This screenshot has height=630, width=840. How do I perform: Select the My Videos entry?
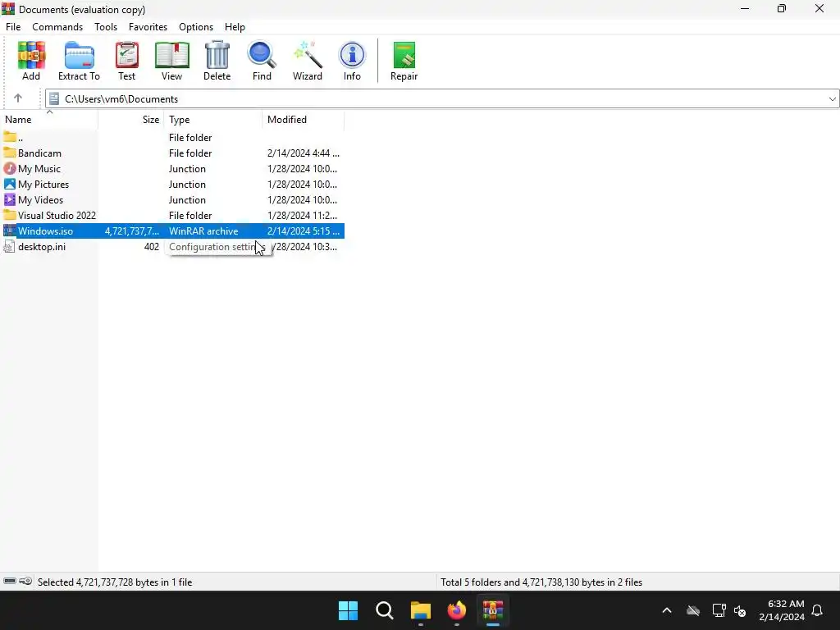tap(41, 200)
